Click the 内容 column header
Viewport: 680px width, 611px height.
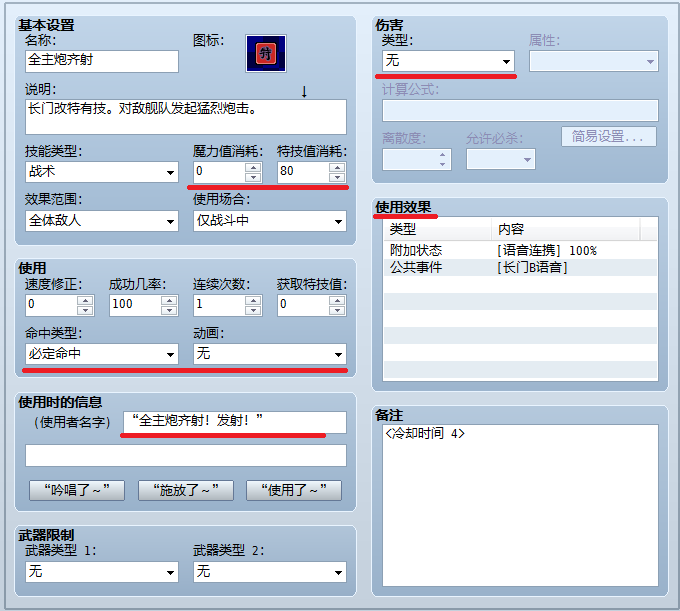point(566,229)
